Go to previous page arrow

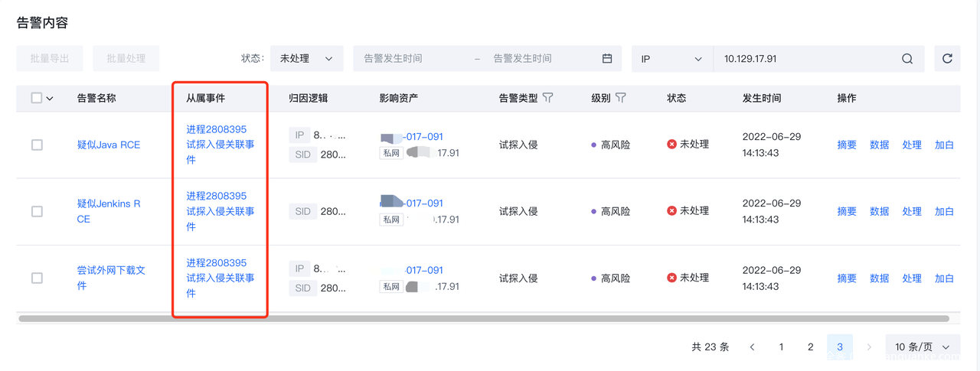tap(752, 347)
